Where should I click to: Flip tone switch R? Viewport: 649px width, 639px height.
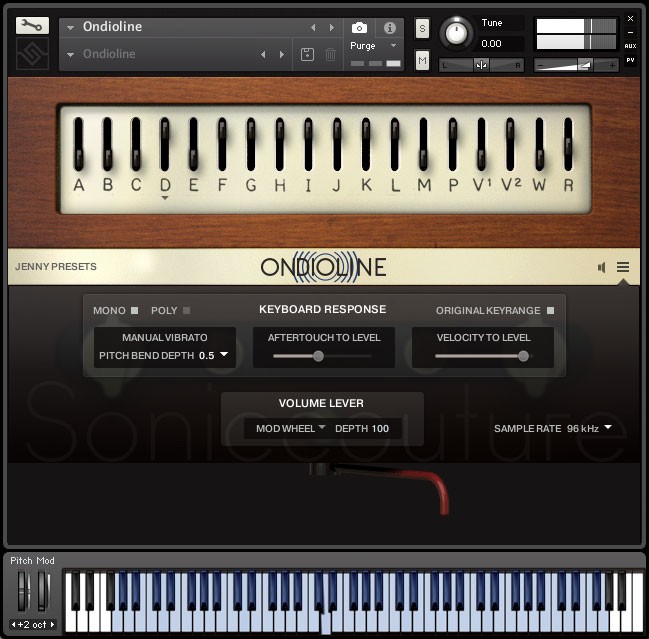click(x=568, y=144)
